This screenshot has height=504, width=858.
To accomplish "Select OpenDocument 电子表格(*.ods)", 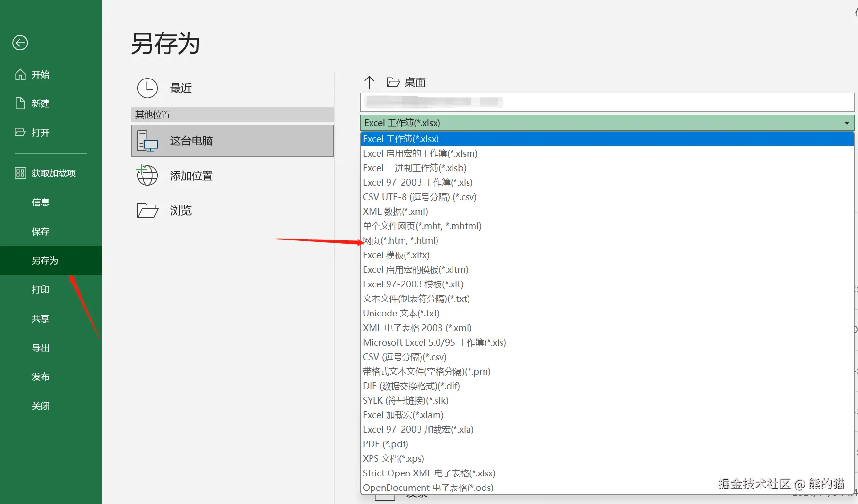I will [607, 488].
